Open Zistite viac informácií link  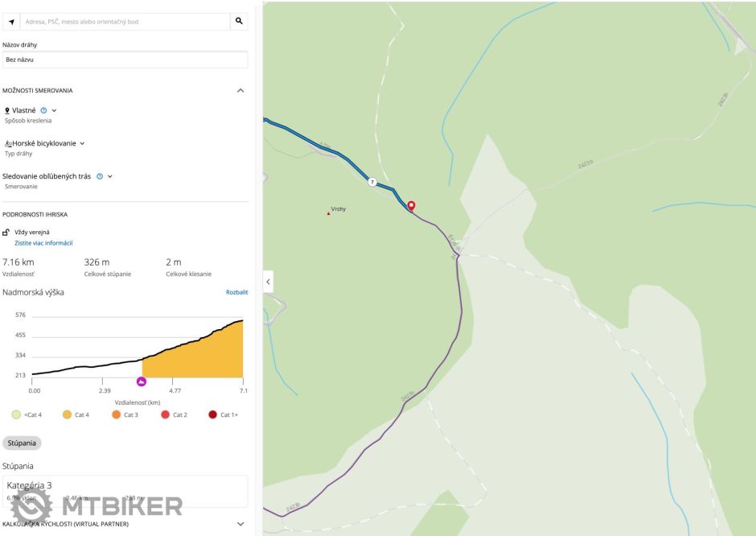click(x=43, y=243)
